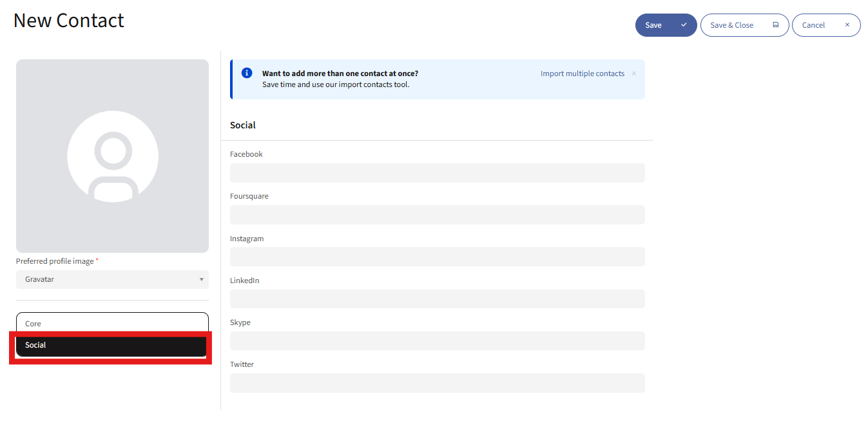The width and height of the screenshot is (868, 425).
Task: Focus the Skype input field
Action: 437,341
